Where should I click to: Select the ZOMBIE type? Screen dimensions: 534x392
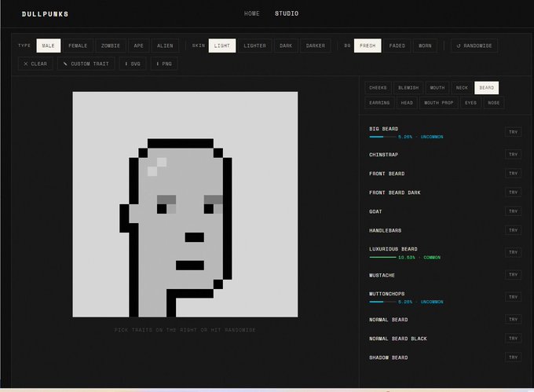point(111,46)
